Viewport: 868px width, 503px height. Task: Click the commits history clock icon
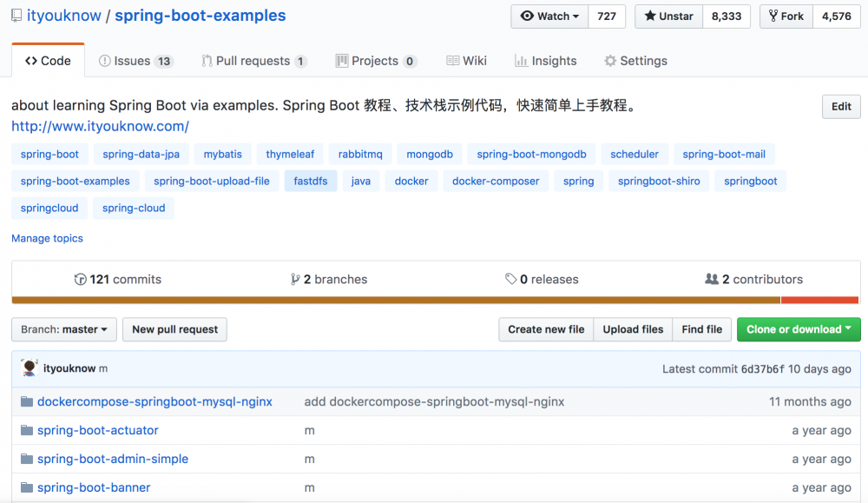81,280
